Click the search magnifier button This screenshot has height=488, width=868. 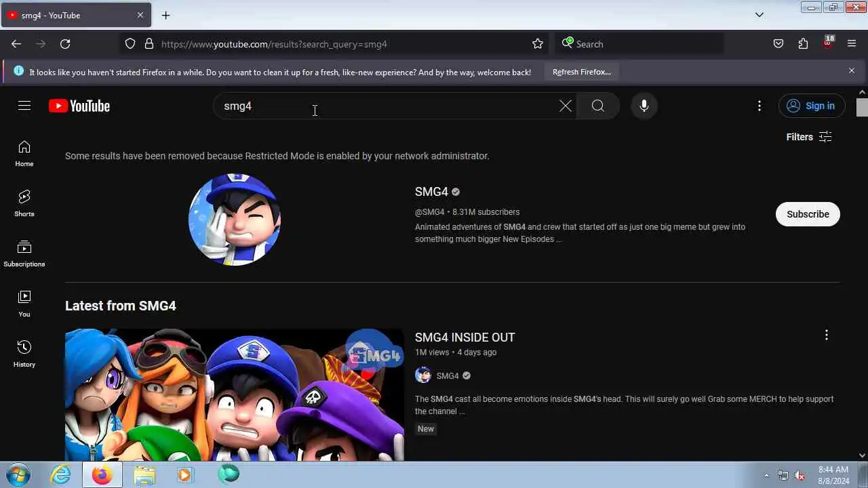[597, 106]
